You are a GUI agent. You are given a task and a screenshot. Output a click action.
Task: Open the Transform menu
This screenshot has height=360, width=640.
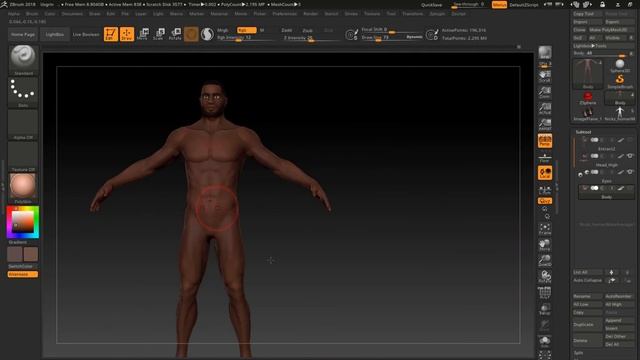tap(413, 13)
